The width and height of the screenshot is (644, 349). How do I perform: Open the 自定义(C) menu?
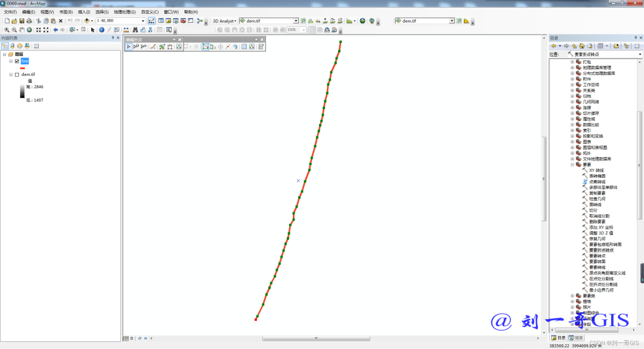(150, 12)
